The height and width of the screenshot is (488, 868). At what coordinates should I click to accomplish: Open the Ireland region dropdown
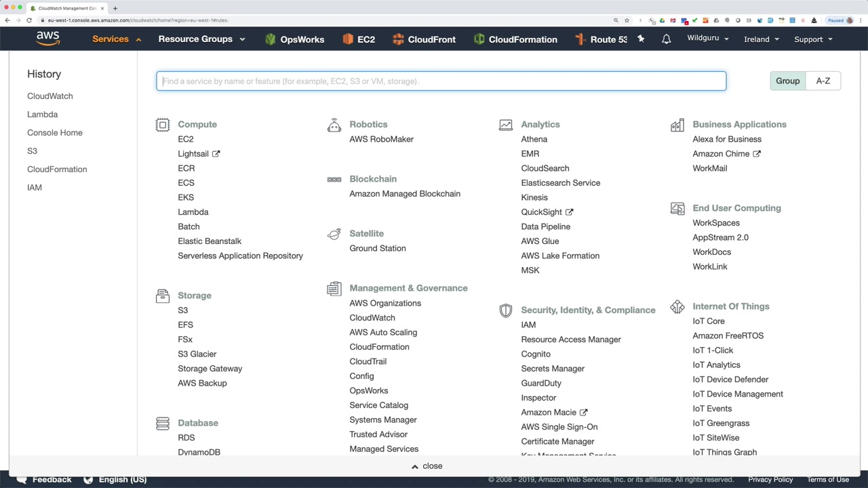(x=761, y=39)
